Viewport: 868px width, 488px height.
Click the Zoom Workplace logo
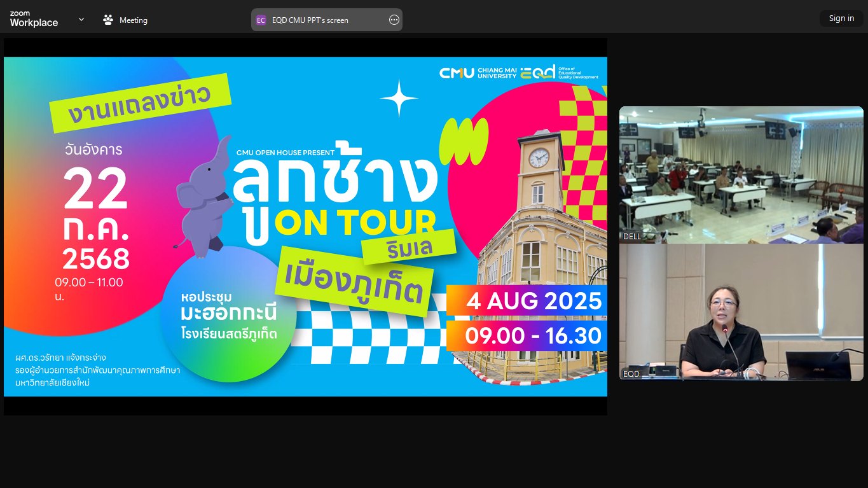tap(34, 19)
